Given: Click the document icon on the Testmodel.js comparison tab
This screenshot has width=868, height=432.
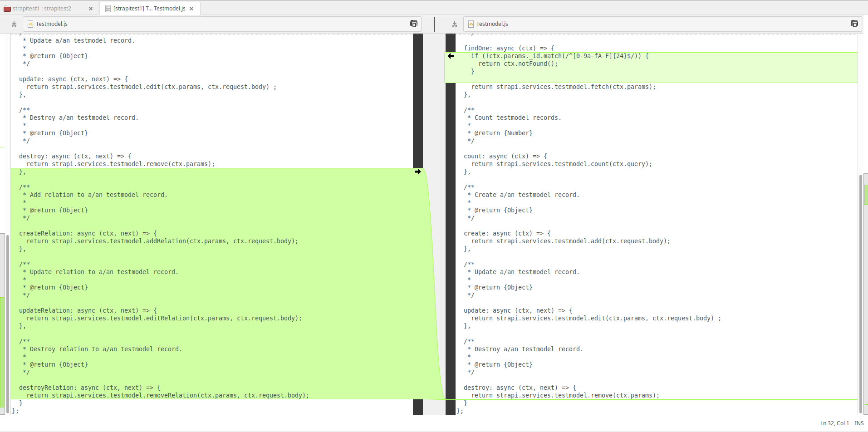Looking at the screenshot, I should [x=108, y=8].
